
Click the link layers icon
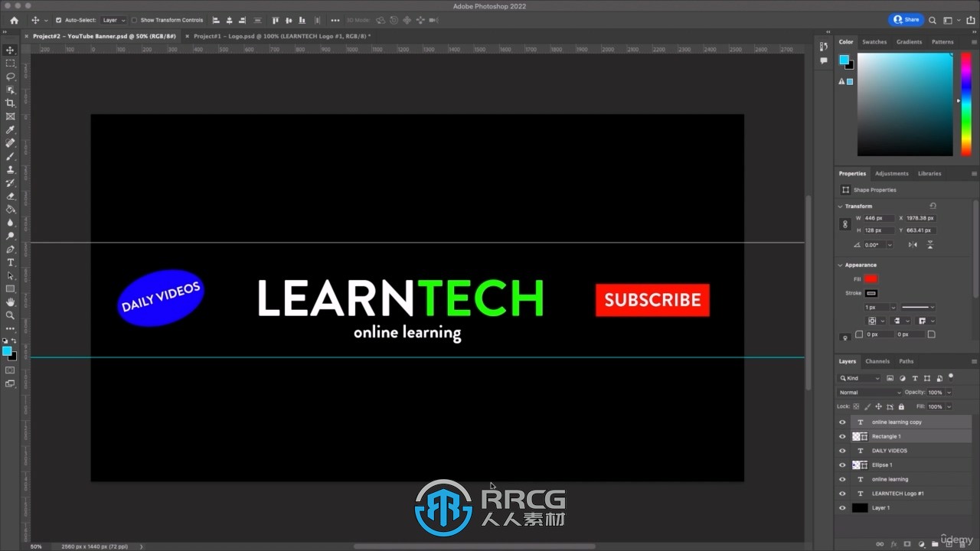(x=879, y=545)
